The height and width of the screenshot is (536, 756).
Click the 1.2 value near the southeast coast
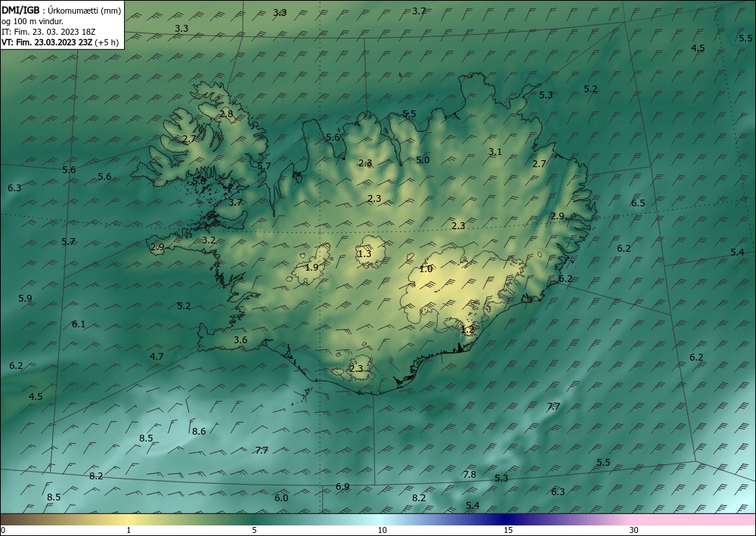pyautogui.click(x=468, y=330)
